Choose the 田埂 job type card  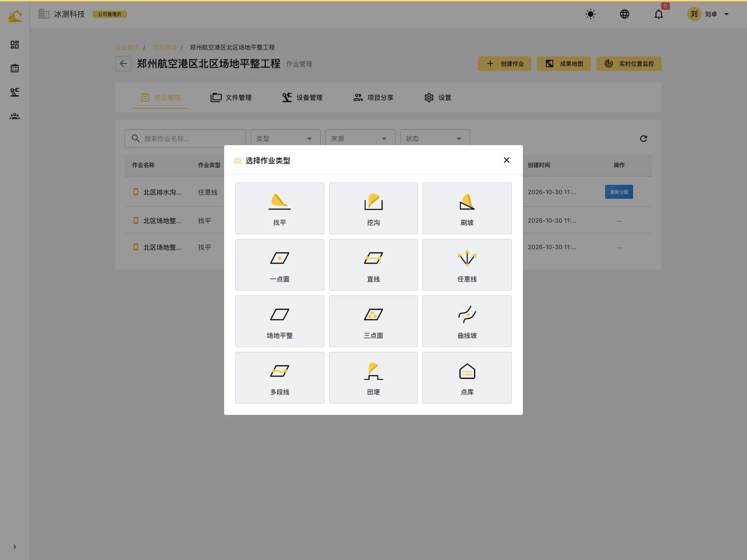click(373, 378)
